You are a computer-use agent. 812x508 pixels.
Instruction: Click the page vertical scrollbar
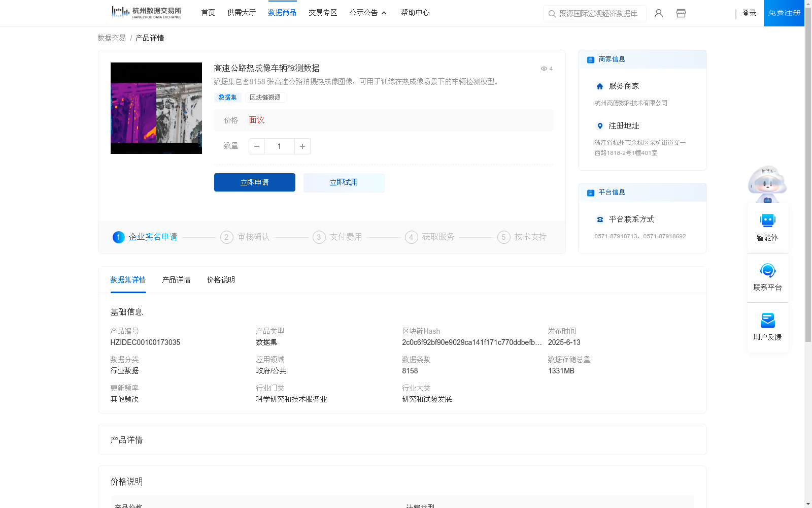click(808, 175)
